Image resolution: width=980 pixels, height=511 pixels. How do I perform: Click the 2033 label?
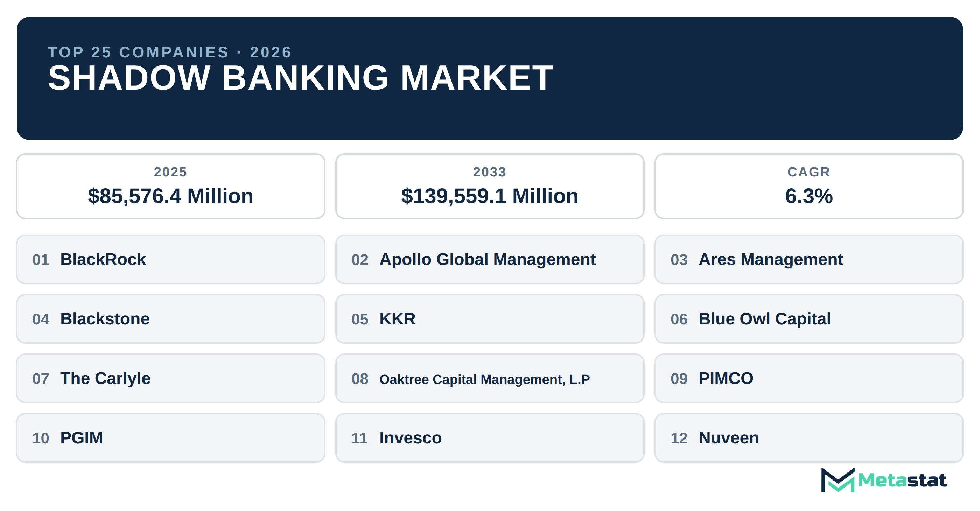(490, 172)
